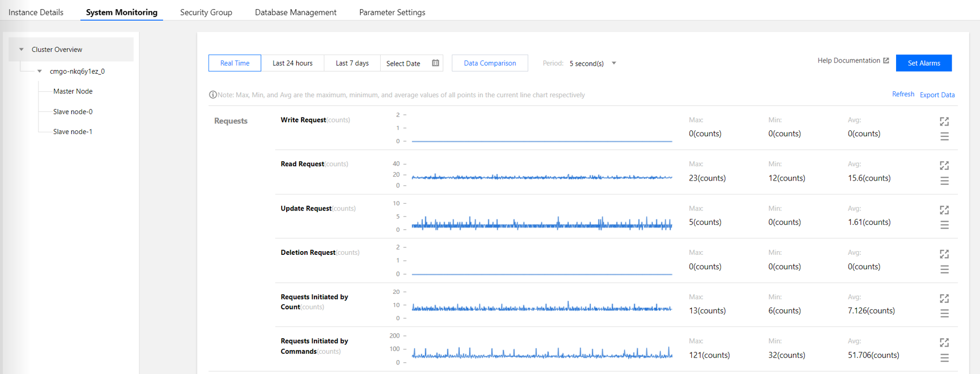Click the info icon before the Note
Image resolution: width=980 pixels, height=374 pixels.
tap(213, 95)
